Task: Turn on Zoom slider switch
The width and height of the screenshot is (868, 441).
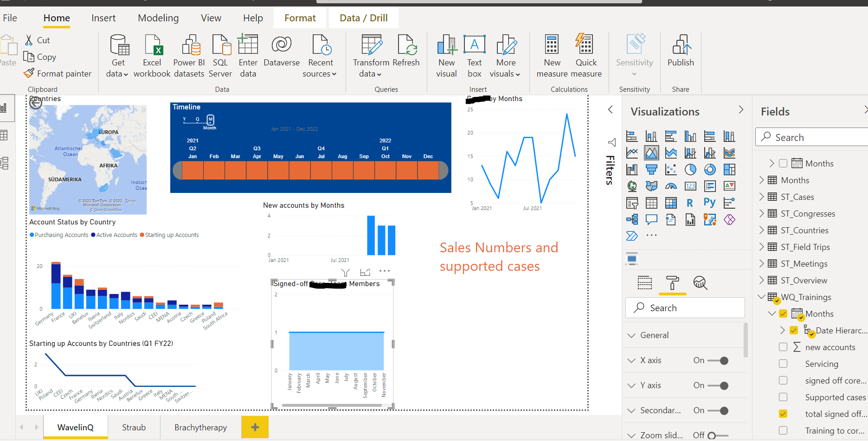Action: click(718, 435)
